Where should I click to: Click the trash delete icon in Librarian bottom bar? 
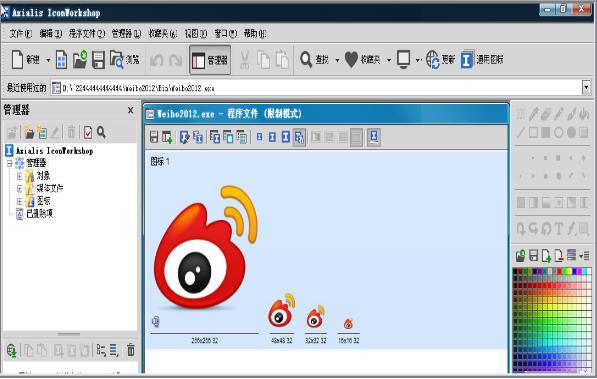click(131, 350)
